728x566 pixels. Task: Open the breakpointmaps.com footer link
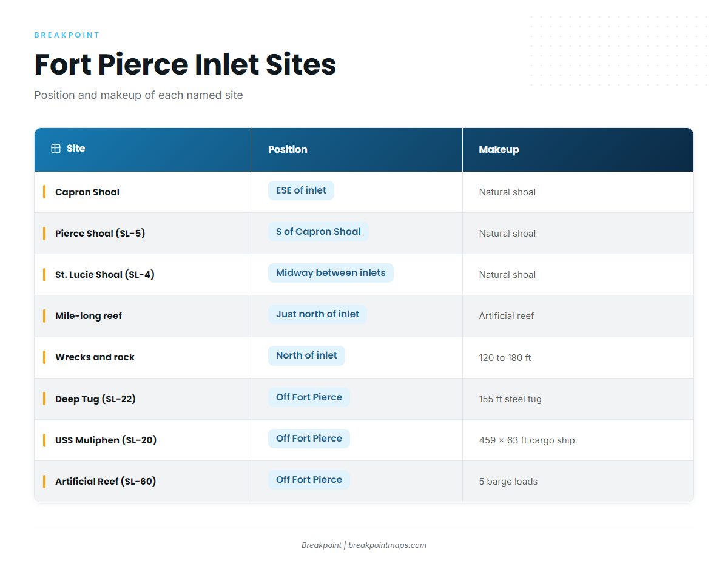click(387, 545)
